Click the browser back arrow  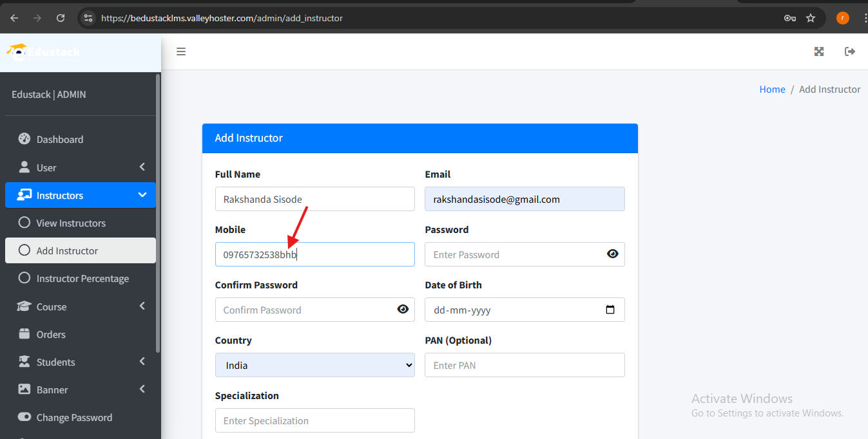(14, 18)
